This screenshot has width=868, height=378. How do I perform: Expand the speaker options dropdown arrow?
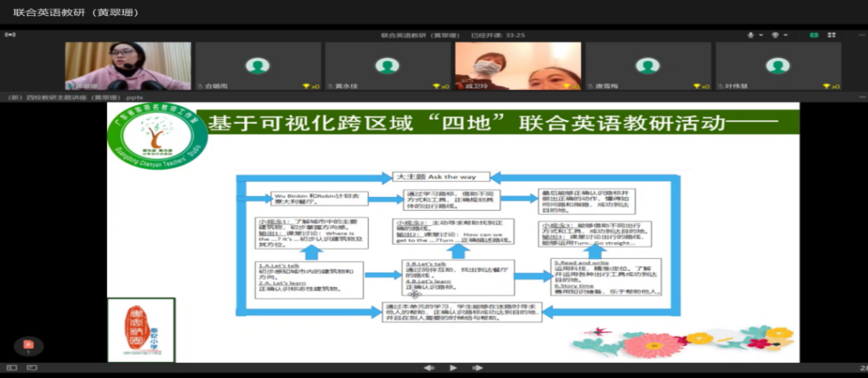point(784,35)
